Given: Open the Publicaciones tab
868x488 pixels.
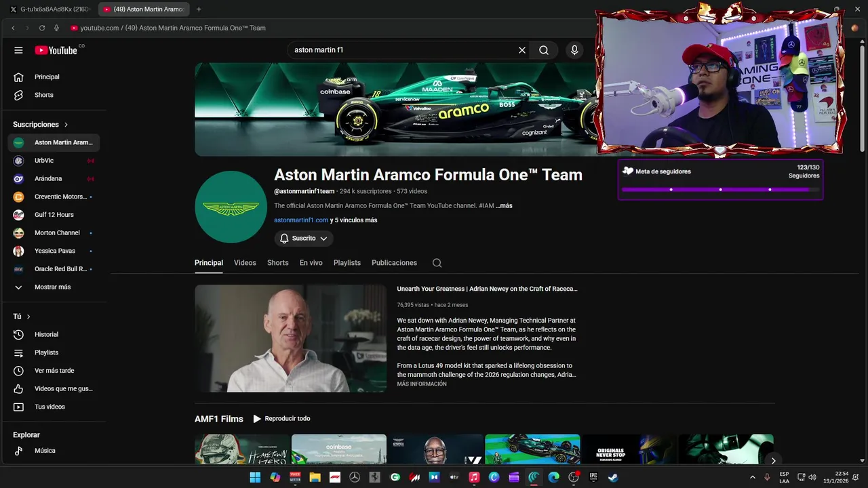Looking at the screenshot, I should [x=394, y=263].
